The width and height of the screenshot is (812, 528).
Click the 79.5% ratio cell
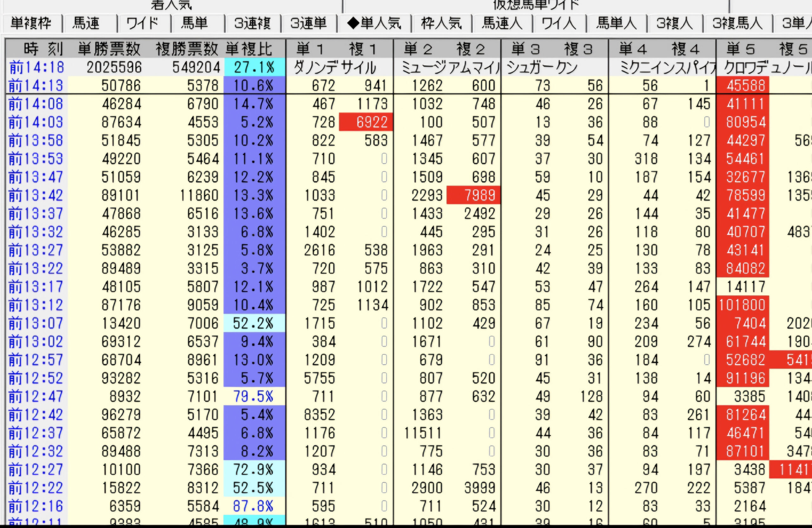click(x=254, y=397)
